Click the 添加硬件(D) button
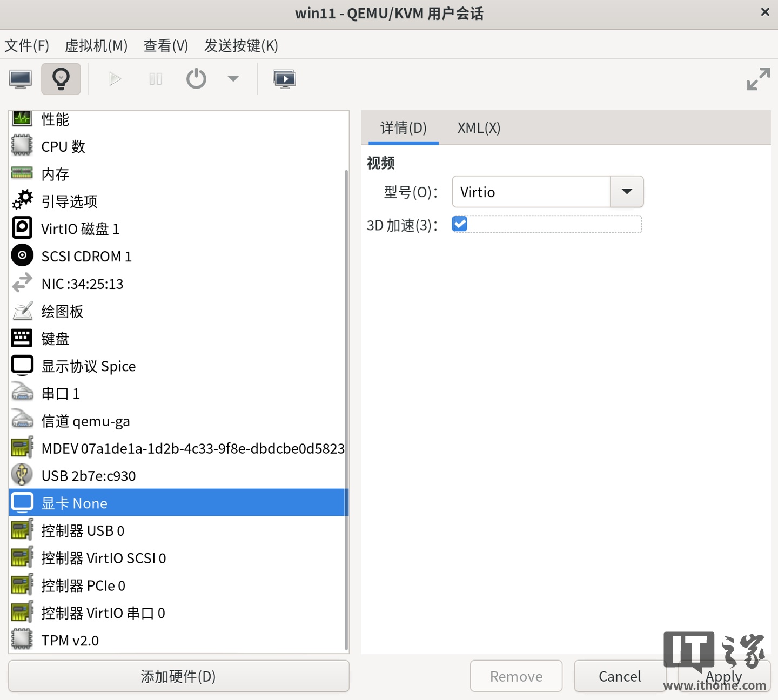The height and width of the screenshot is (700, 778). click(177, 676)
